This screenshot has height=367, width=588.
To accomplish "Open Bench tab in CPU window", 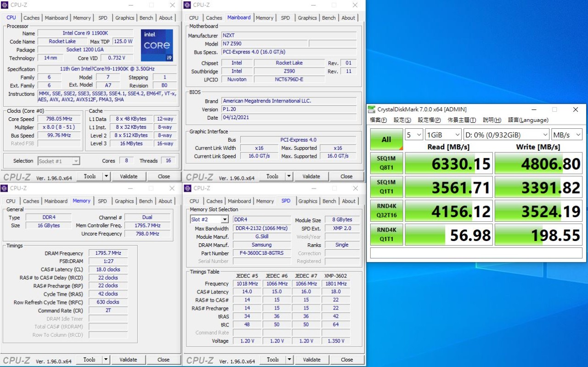I will 146,18.
